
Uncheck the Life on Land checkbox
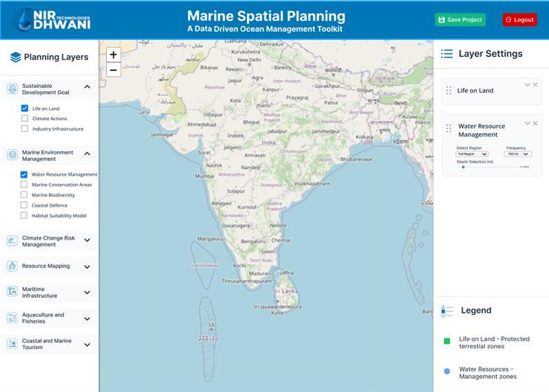pyautogui.click(x=25, y=108)
